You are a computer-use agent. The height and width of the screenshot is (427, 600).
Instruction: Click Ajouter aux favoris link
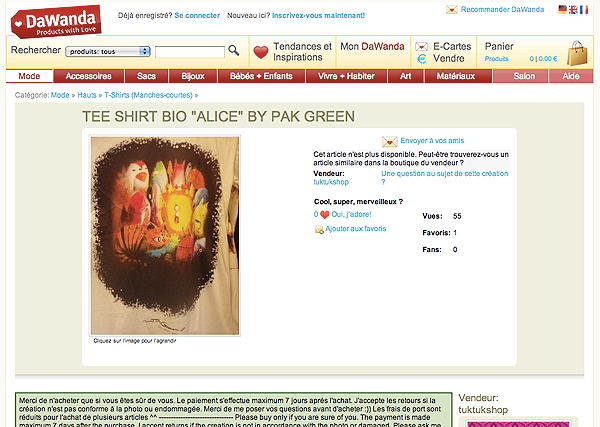coord(355,229)
